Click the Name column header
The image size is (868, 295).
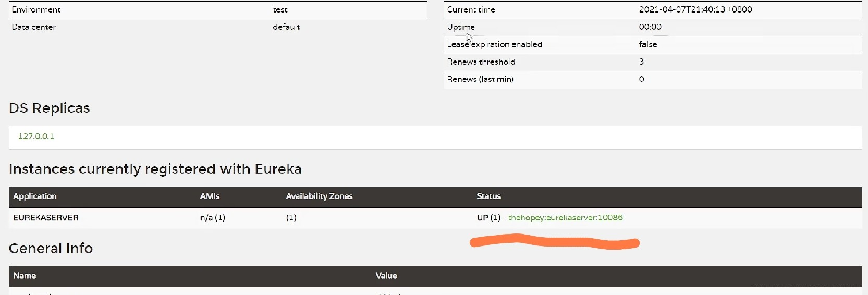tap(25, 276)
